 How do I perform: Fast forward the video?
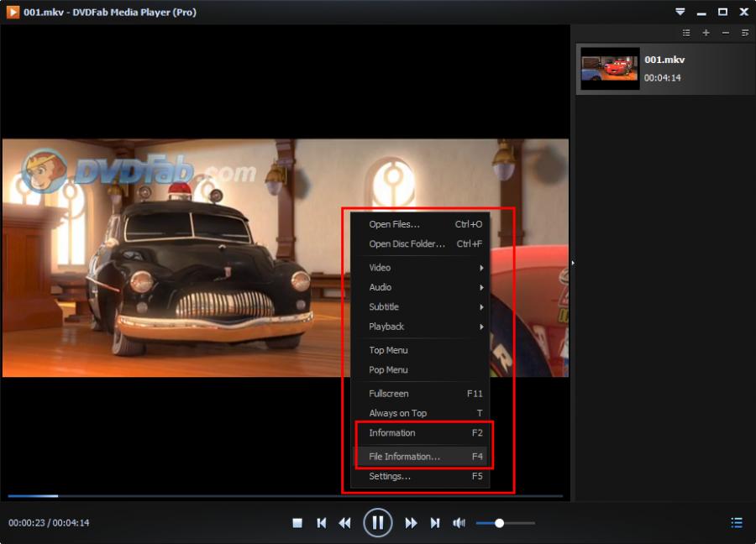411,523
